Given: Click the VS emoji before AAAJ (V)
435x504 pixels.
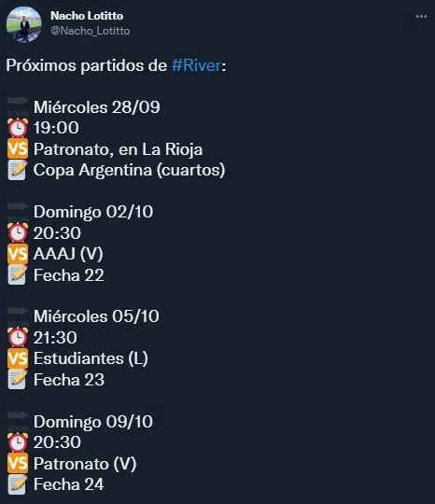Looking at the screenshot, I should (x=18, y=254).
